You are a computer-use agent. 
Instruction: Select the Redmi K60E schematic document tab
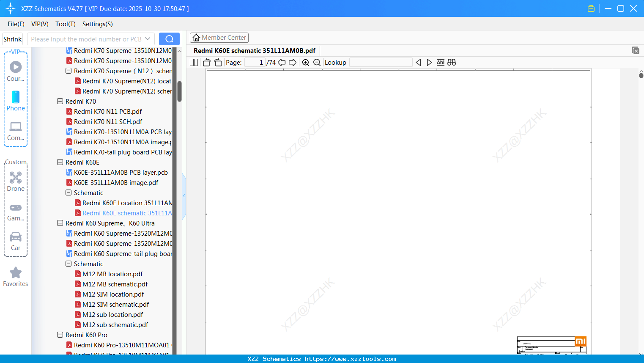click(255, 51)
